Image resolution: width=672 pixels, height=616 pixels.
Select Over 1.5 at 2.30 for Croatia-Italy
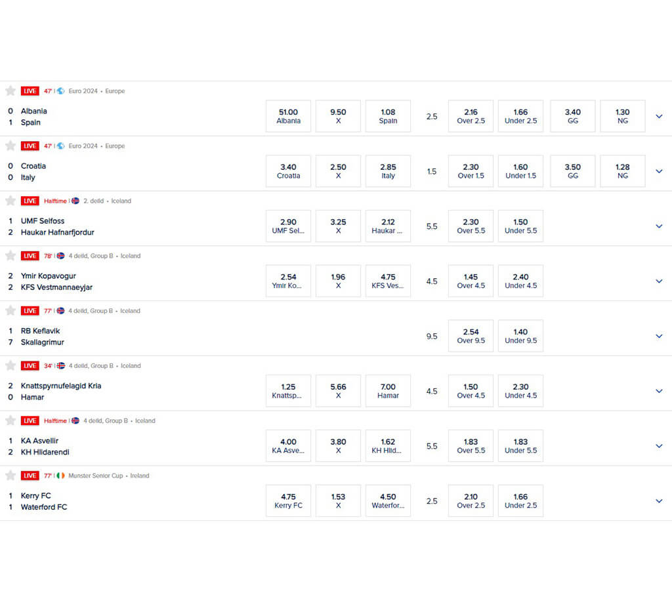click(471, 171)
